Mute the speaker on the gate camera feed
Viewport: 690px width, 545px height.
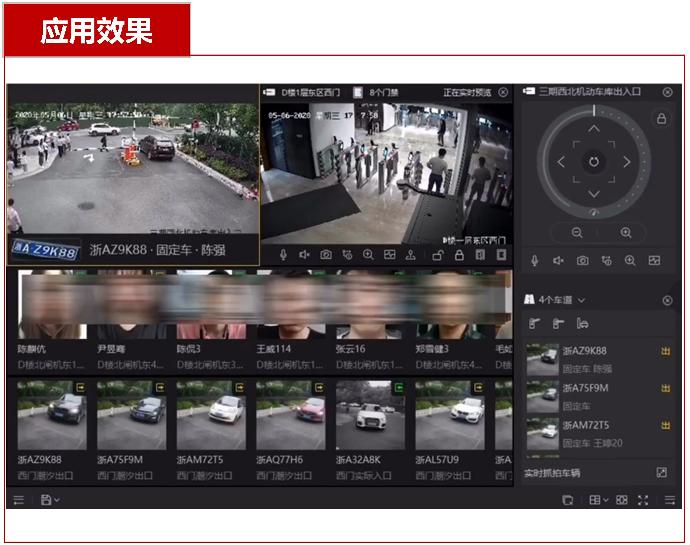(305, 255)
